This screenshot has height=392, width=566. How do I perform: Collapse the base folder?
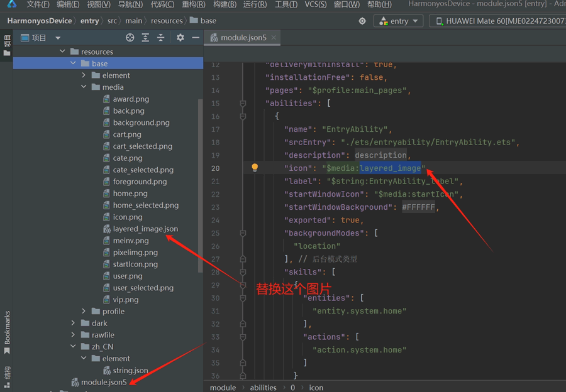74,63
